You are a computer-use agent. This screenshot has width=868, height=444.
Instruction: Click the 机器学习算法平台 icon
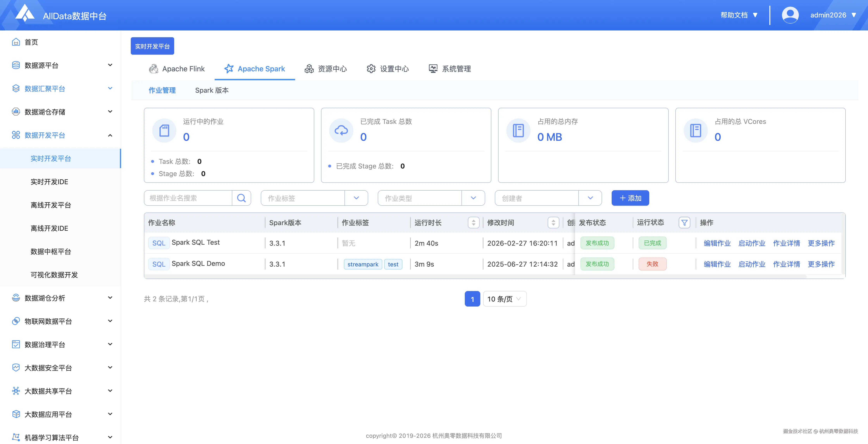(16, 437)
